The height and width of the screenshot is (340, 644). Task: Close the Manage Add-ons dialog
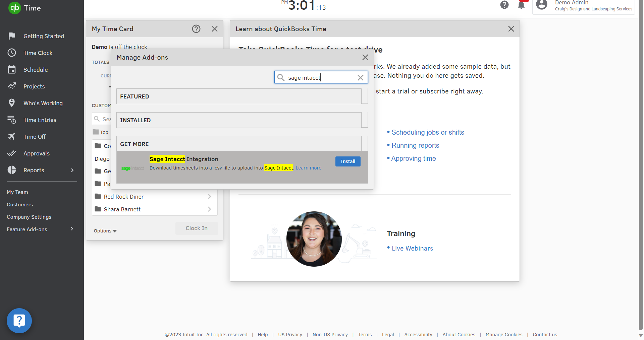(365, 57)
